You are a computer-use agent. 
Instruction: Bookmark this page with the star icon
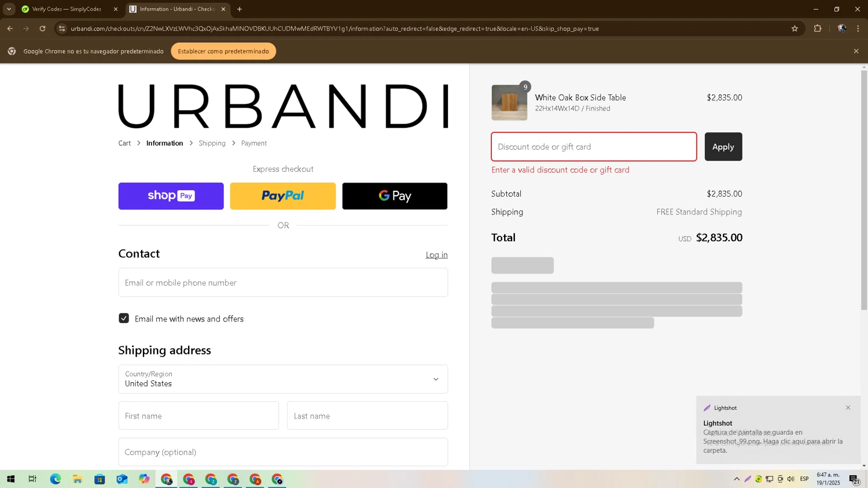(x=795, y=28)
